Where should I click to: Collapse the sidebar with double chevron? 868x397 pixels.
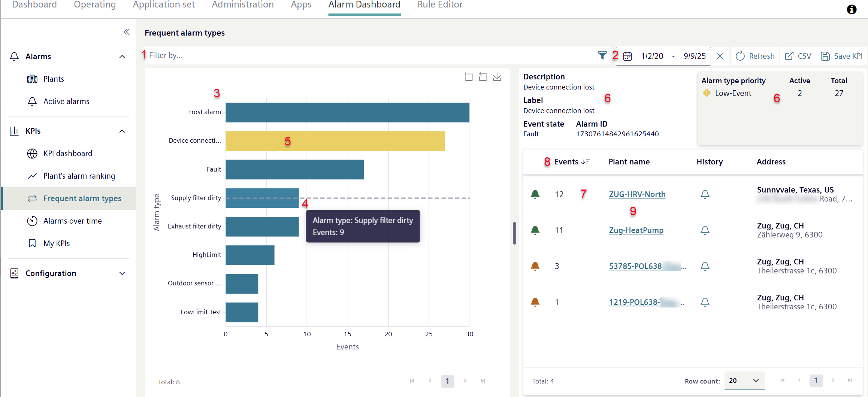[127, 32]
